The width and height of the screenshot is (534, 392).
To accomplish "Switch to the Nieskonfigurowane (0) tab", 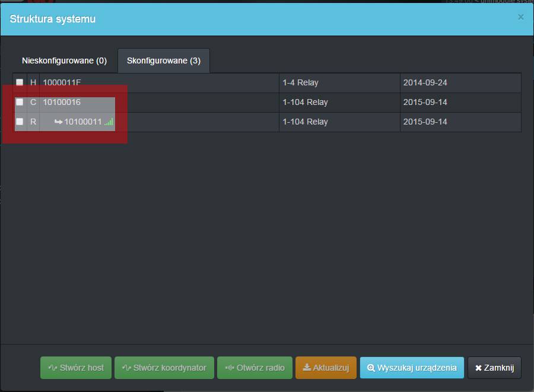I will point(64,60).
